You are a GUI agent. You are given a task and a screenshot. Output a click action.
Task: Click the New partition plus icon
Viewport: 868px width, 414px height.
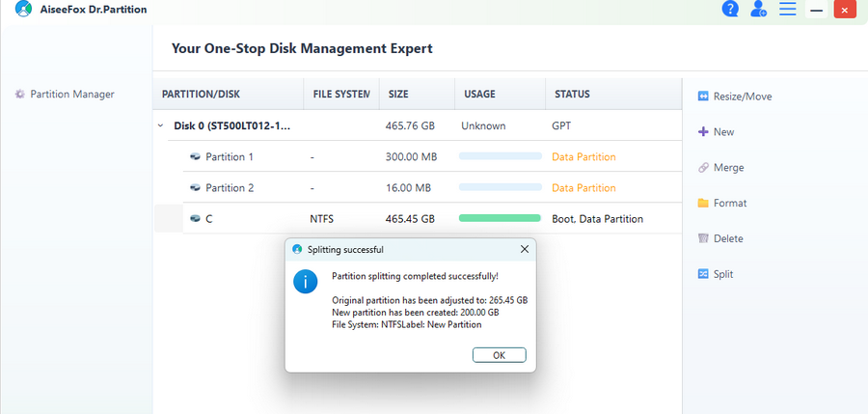[703, 132]
